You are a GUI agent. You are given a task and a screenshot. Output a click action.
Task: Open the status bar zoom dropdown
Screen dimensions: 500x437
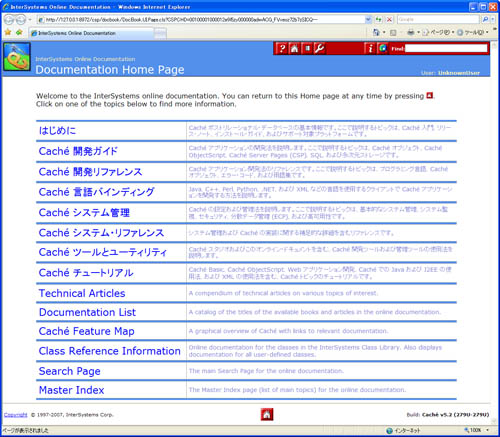point(488,430)
